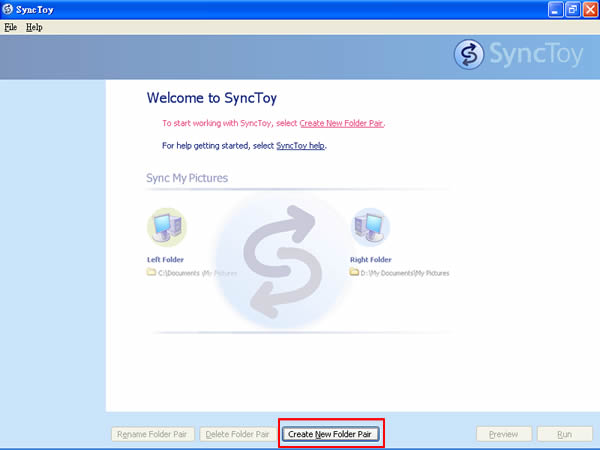Open the SyncToy help link
Image resolution: width=600 pixels, height=450 pixels.
(x=300, y=146)
